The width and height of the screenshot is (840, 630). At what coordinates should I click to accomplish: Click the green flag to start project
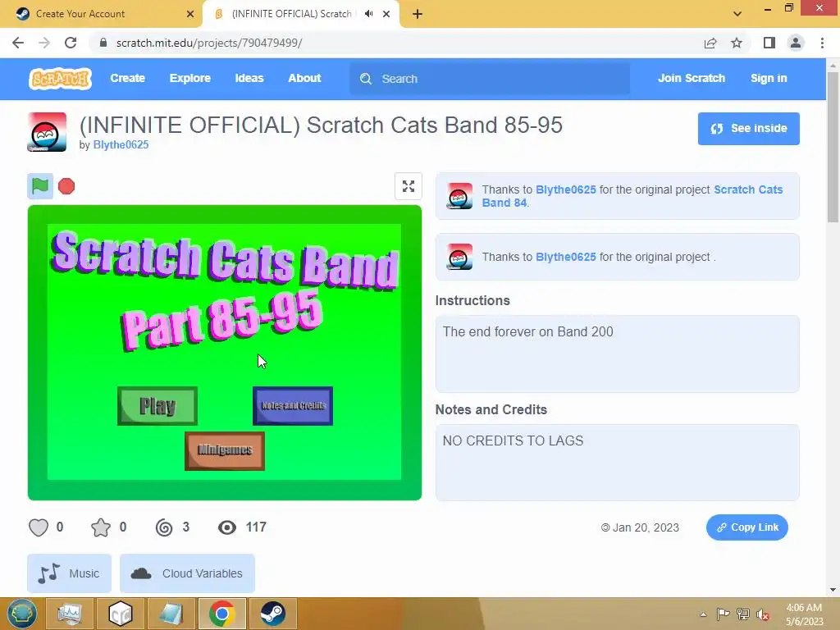click(40, 186)
